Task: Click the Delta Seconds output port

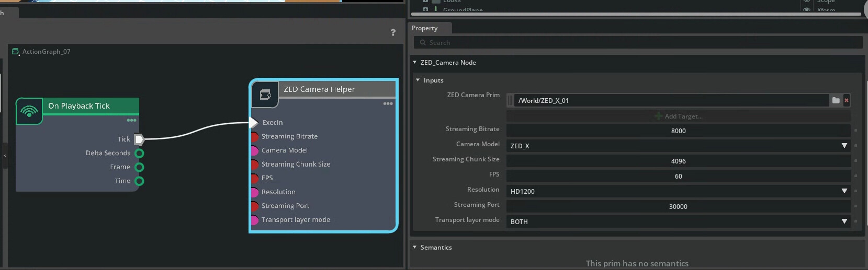Action: (139, 153)
